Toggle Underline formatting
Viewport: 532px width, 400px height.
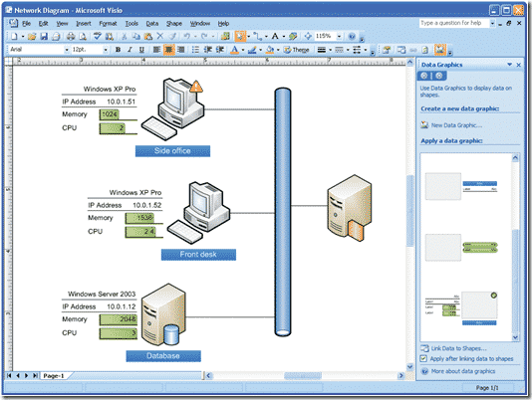pos(141,50)
